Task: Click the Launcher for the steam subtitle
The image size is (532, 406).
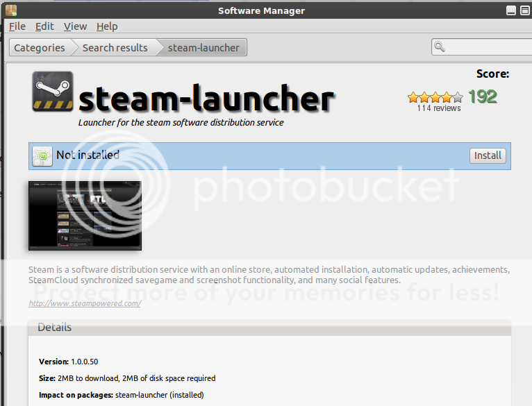Action: 181,122
